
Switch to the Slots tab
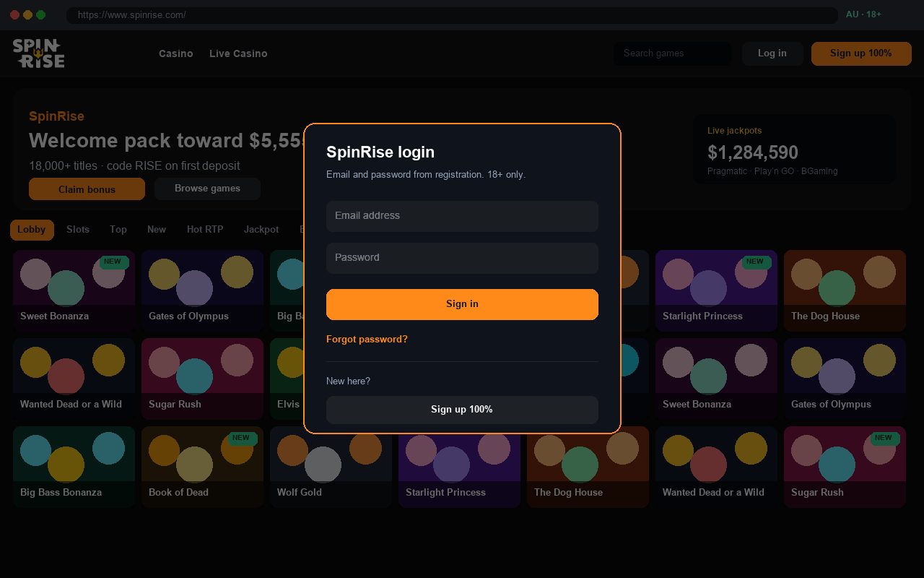point(78,230)
